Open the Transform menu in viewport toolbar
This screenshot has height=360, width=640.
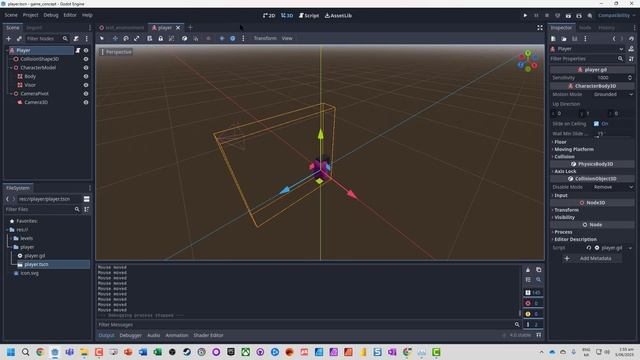pos(265,38)
